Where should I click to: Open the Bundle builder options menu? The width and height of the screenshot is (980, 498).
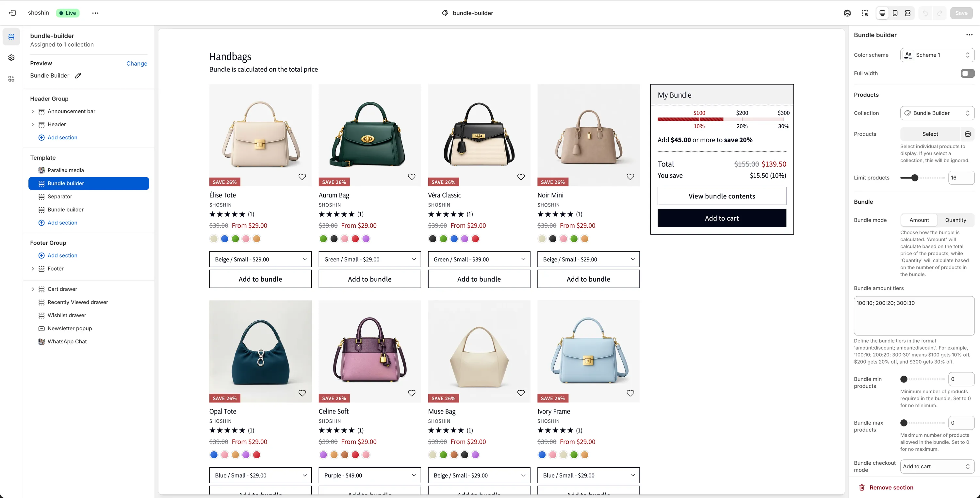click(969, 35)
